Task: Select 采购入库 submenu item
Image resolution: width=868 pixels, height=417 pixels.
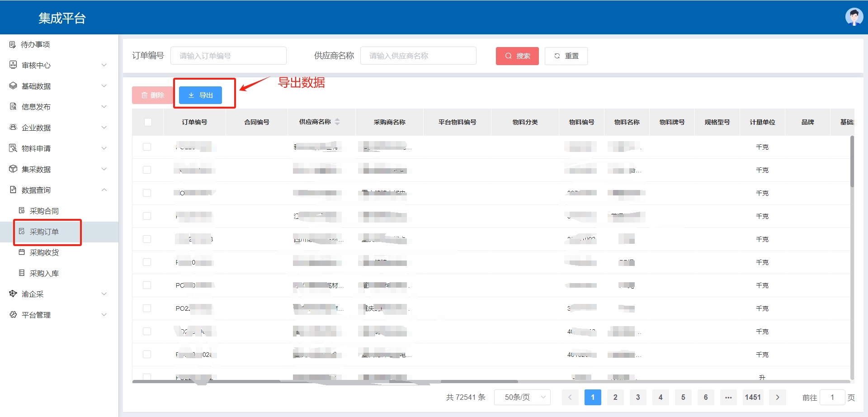Action: 44,273
